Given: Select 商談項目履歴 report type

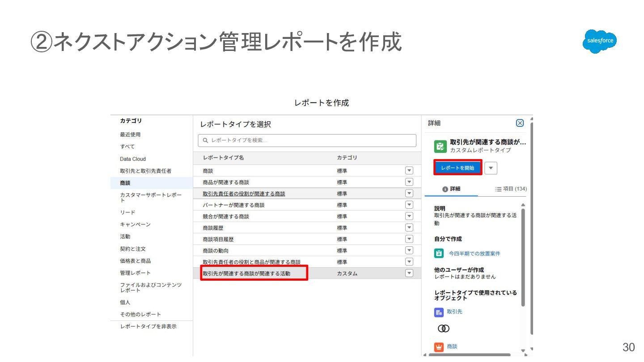Looking at the screenshot, I should coord(218,239).
